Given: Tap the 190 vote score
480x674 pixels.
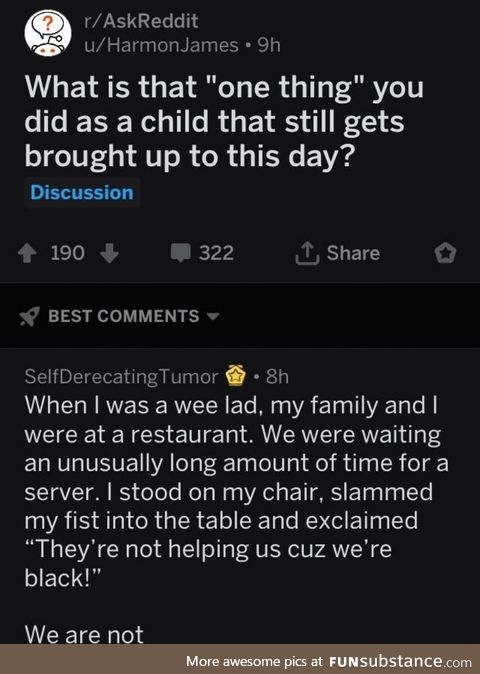Looking at the screenshot, I should tap(67, 253).
